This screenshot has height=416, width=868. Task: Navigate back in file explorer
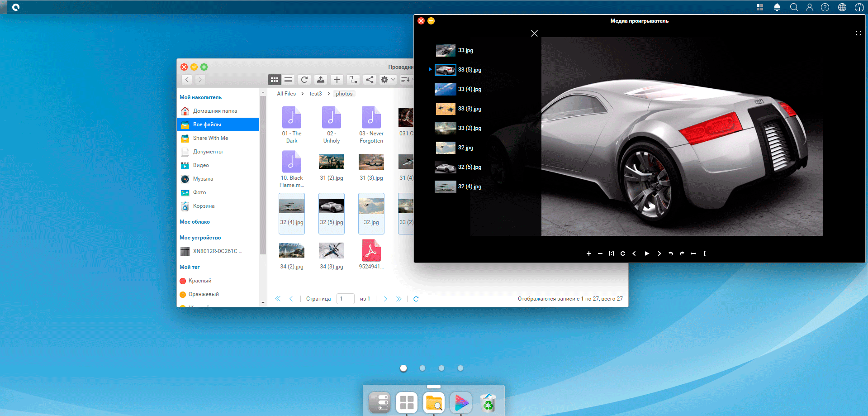pyautogui.click(x=187, y=80)
